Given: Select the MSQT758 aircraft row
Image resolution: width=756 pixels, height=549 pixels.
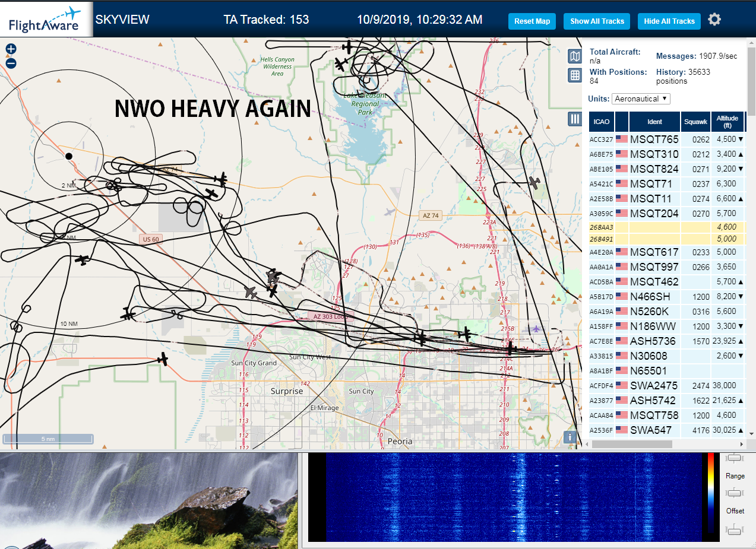Looking at the screenshot, I should pos(667,415).
